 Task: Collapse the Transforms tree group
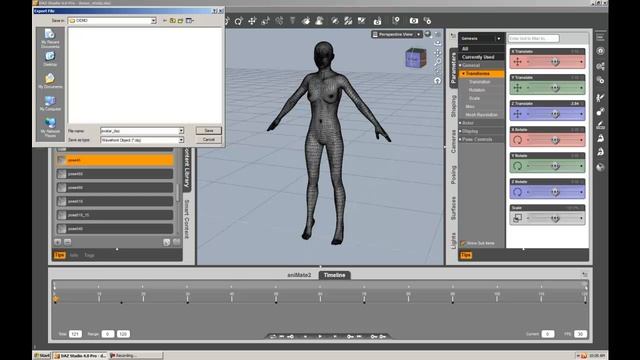pos(463,74)
